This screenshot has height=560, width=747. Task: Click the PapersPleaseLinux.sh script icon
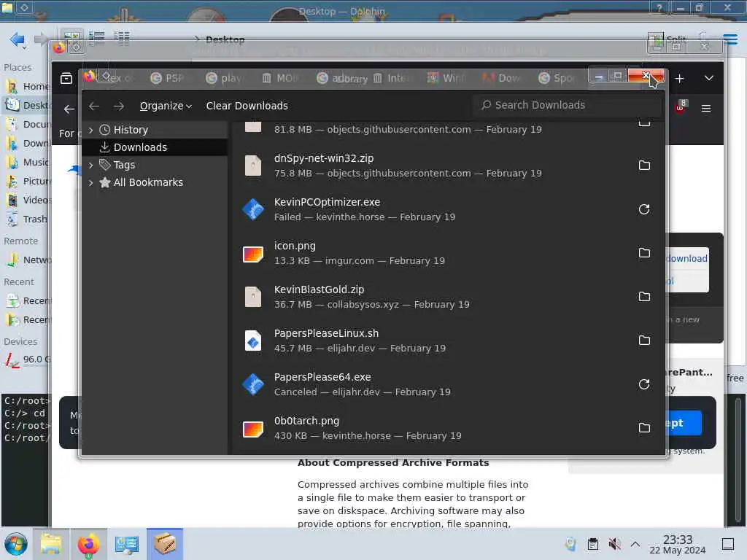pos(253,341)
